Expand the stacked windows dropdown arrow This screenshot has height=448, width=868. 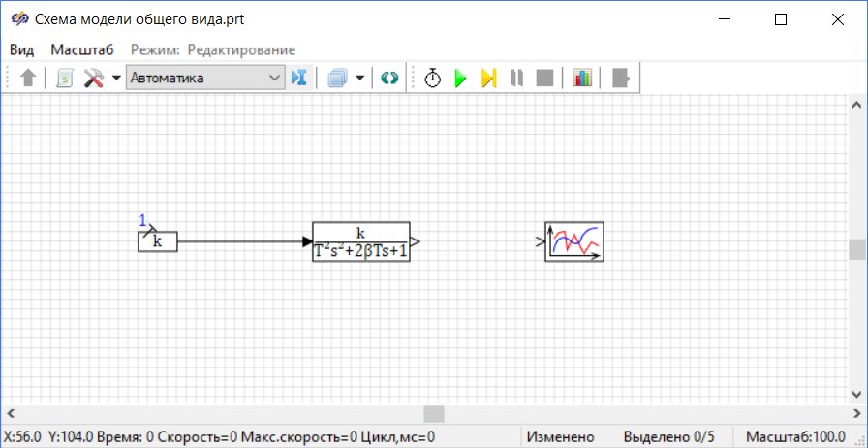(360, 79)
